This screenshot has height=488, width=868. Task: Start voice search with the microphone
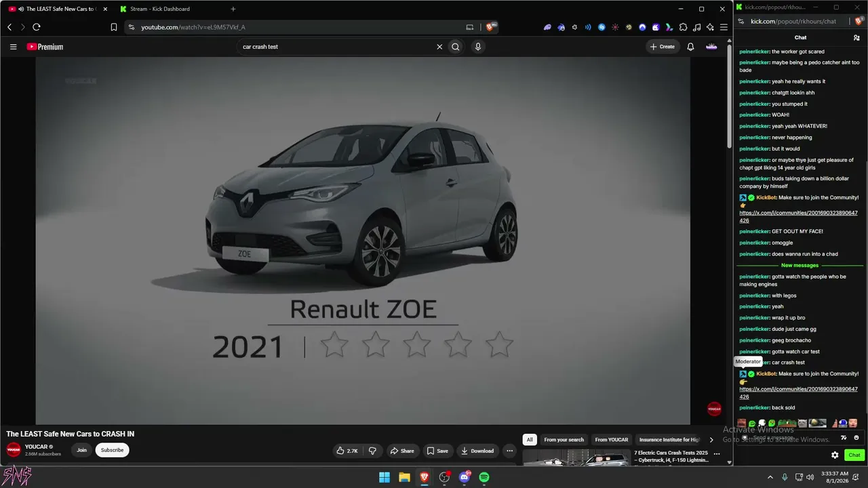point(478,47)
